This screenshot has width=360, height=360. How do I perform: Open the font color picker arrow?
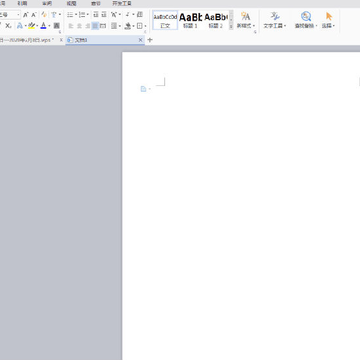(x=49, y=26)
